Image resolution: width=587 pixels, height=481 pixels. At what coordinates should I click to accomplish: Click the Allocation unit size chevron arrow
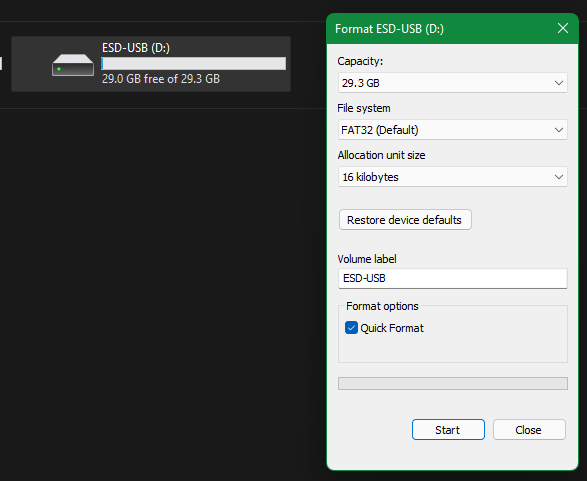[559, 177]
